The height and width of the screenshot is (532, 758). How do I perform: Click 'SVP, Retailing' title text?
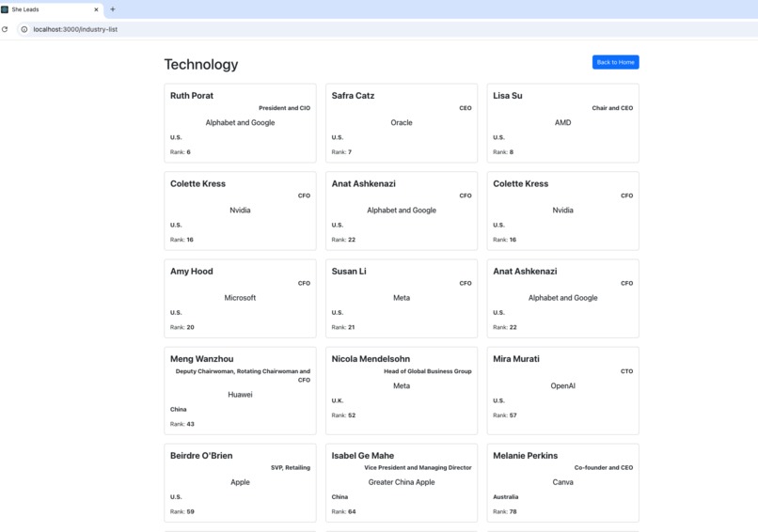click(290, 467)
